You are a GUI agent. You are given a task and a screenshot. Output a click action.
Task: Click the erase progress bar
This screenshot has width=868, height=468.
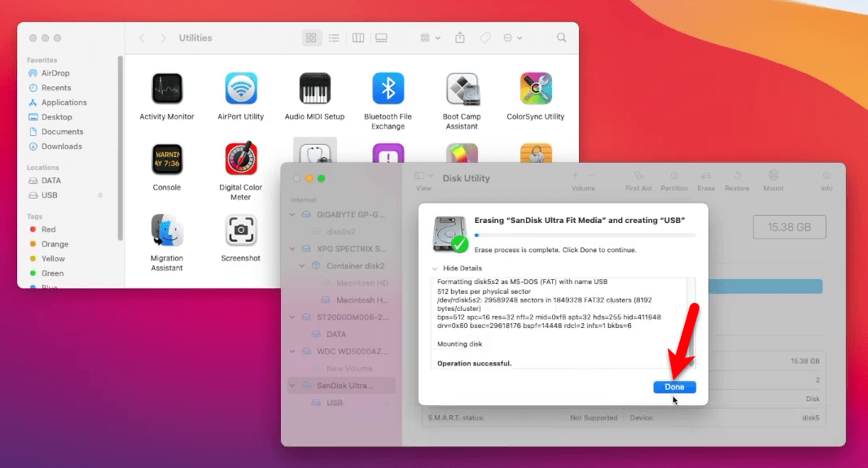tap(585, 235)
